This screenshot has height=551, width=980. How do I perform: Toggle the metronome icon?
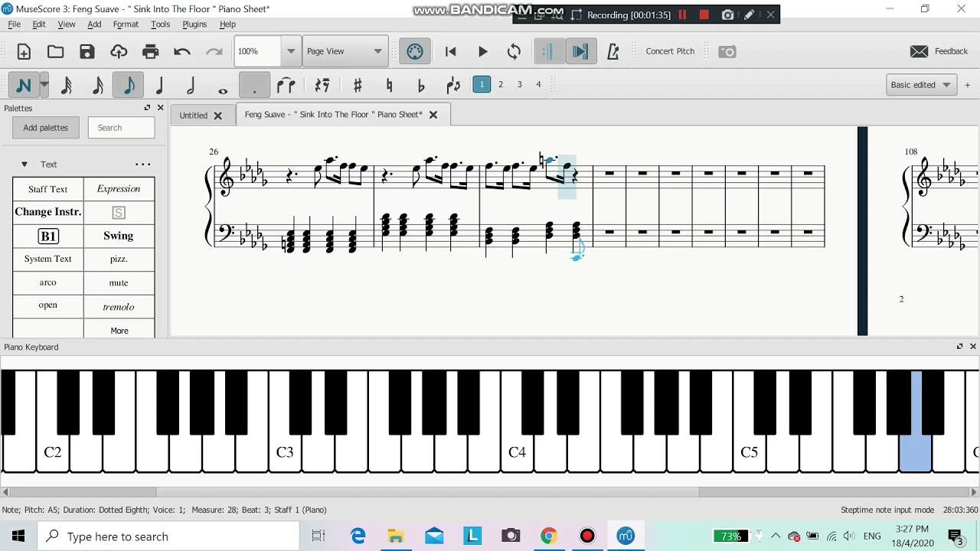tap(613, 52)
